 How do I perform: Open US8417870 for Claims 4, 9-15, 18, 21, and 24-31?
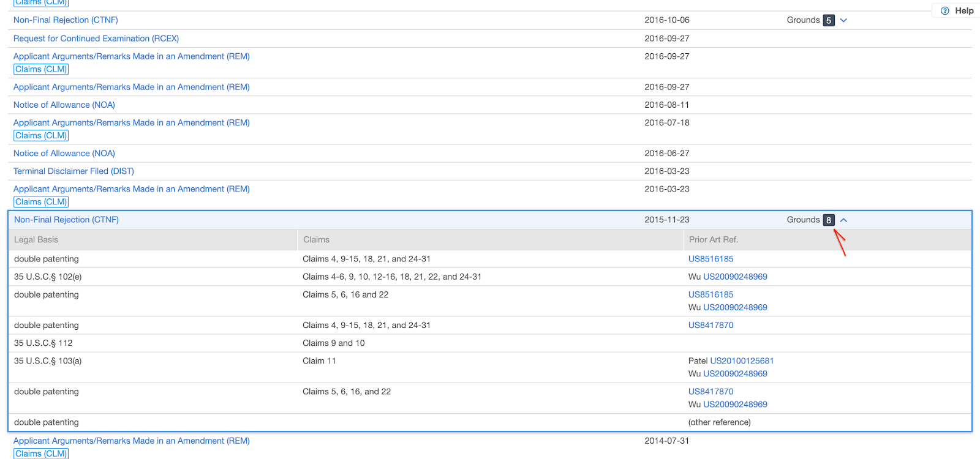[710, 325]
